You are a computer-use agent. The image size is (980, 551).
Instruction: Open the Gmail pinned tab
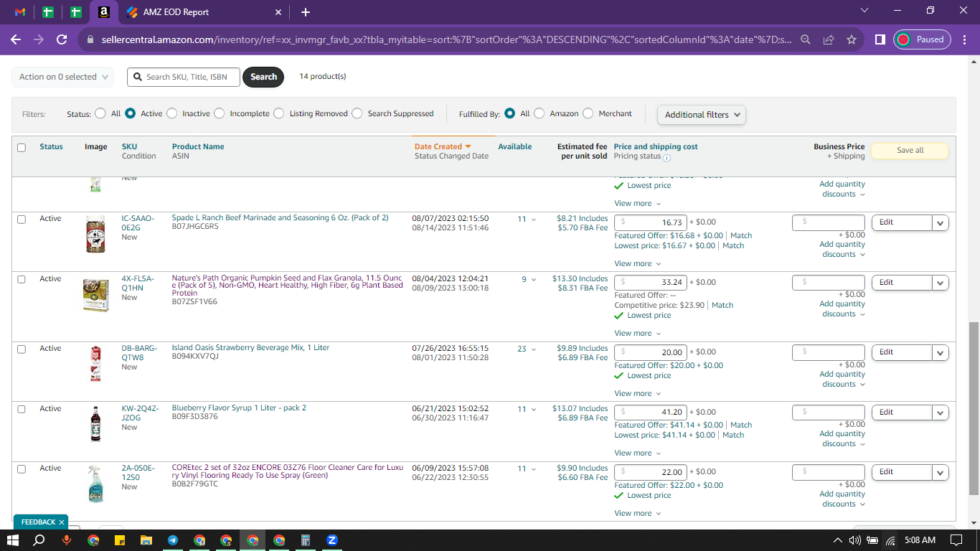pyautogui.click(x=20, y=12)
